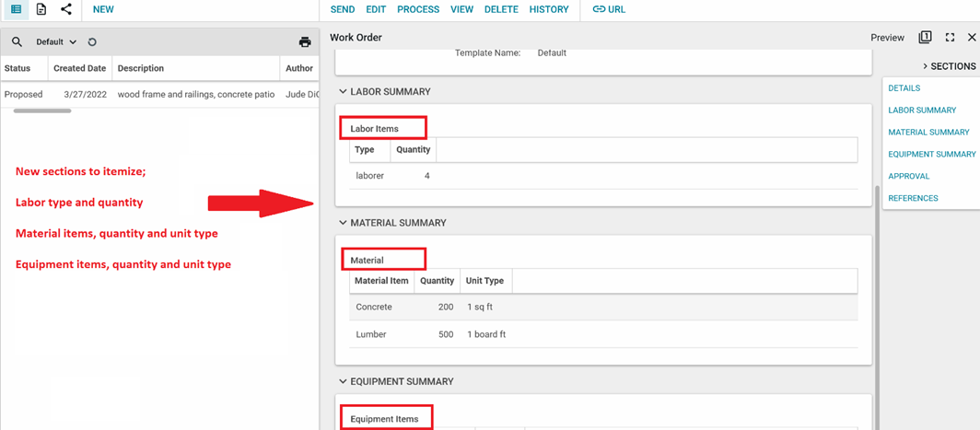
Task: Click the document view icon
Action: 41,9
